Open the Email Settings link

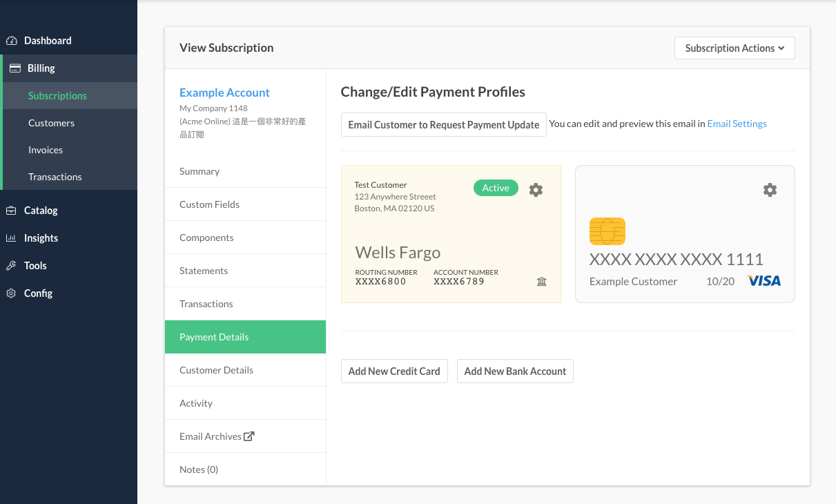point(737,124)
